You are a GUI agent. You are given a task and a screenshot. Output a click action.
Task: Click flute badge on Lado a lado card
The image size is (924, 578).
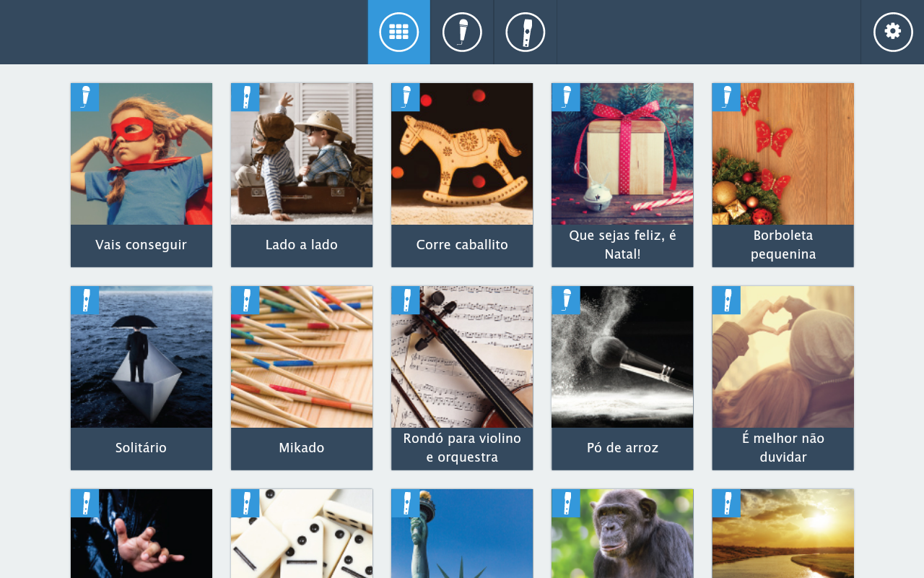click(245, 97)
